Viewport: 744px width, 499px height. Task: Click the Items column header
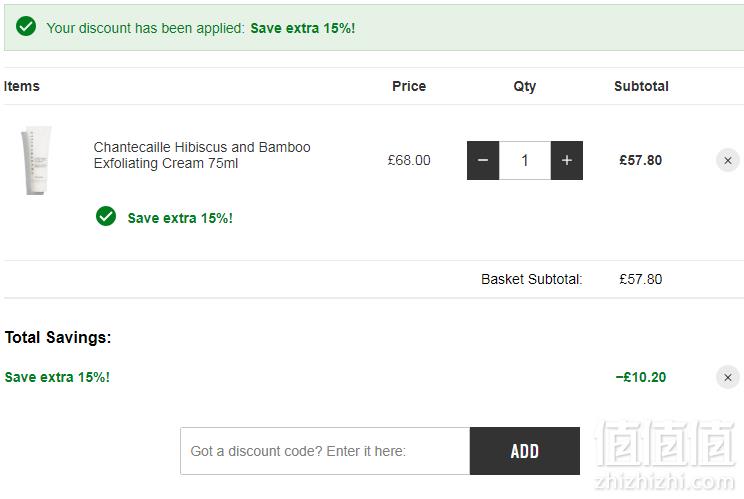pos(21,86)
